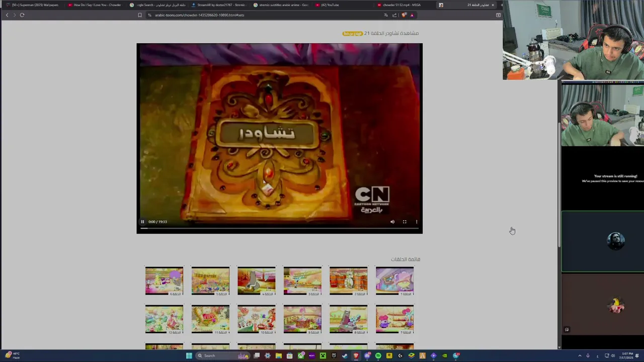Image resolution: width=644 pixels, height=362 pixels.
Task: Open episode 1 thumbnail
Action: coord(394,281)
